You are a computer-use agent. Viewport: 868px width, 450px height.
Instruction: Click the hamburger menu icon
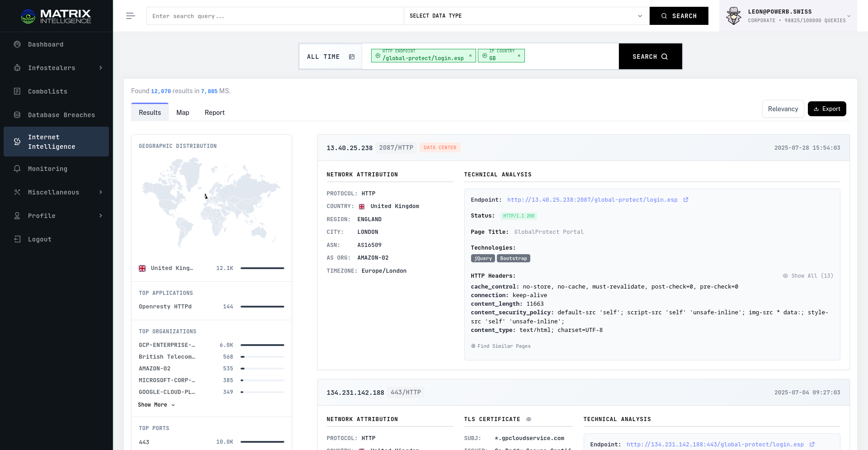coord(130,16)
